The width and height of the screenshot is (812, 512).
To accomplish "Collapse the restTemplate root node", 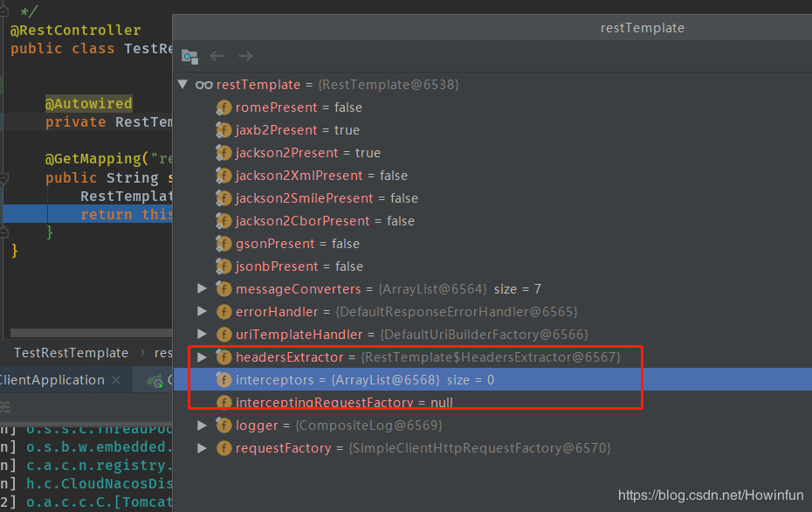I will [x=182, y=84].
